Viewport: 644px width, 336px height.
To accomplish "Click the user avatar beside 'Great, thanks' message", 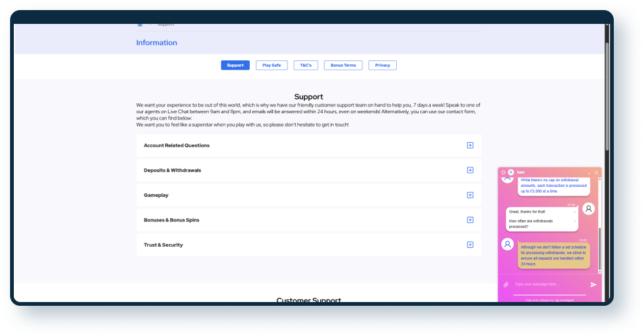I will pos(588,209).
